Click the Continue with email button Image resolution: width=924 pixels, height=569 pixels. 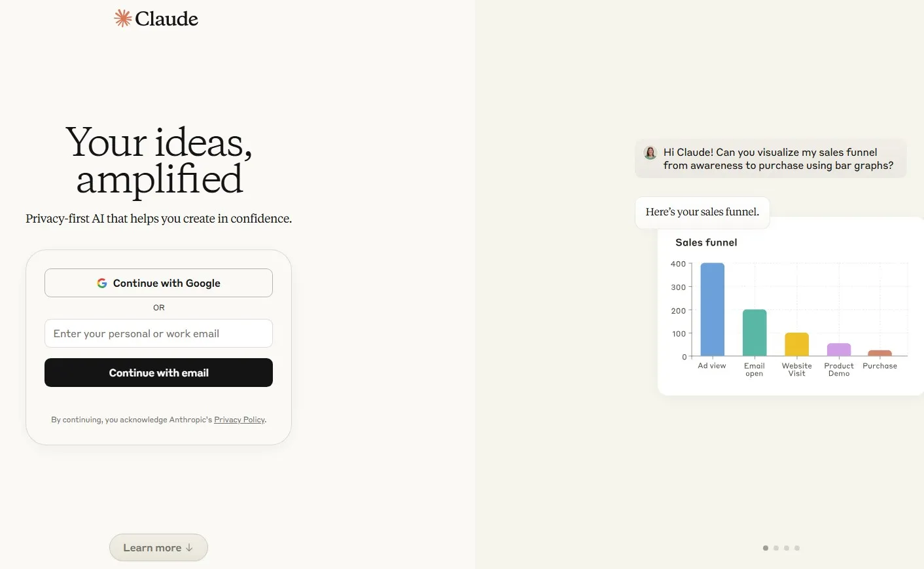(158, 373)
